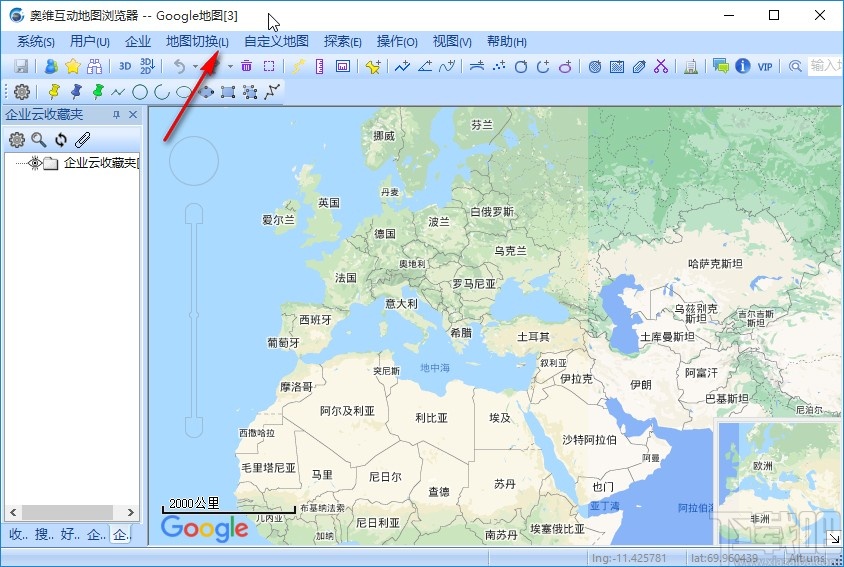Click the screenshot frame toolbar icon

pyautogui.click(x=343, y=66)
